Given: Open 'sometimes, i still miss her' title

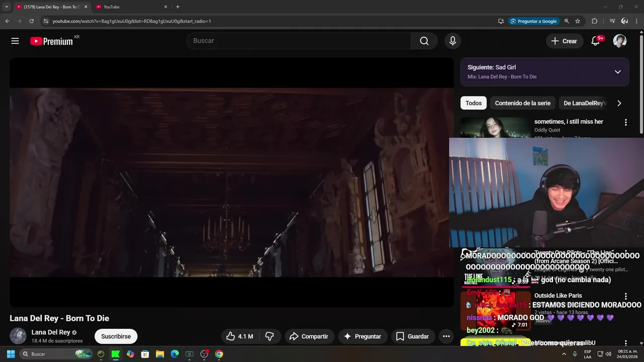Looking at the screenshot, I should 569,122.
